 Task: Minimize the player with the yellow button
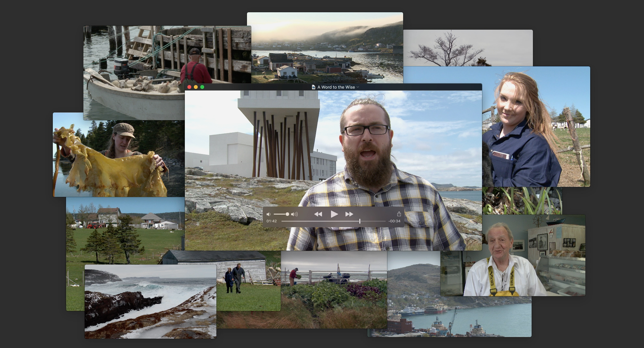[196, 87]
